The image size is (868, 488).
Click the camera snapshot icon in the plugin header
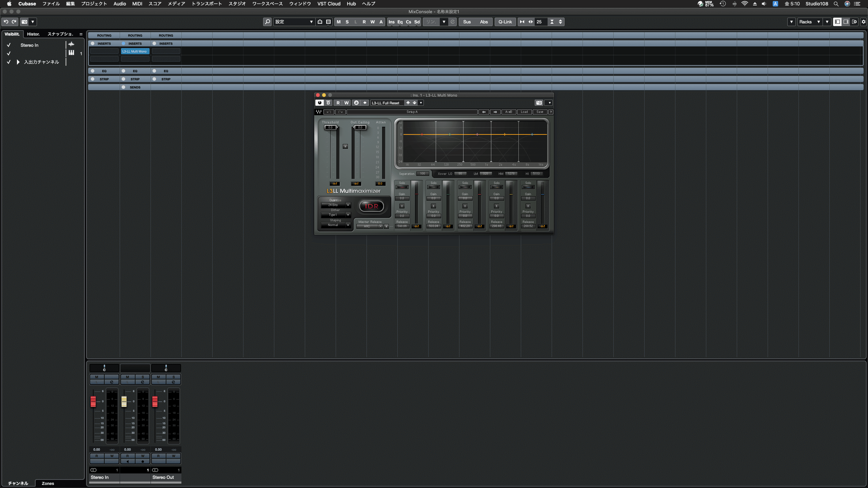[538, 103]
